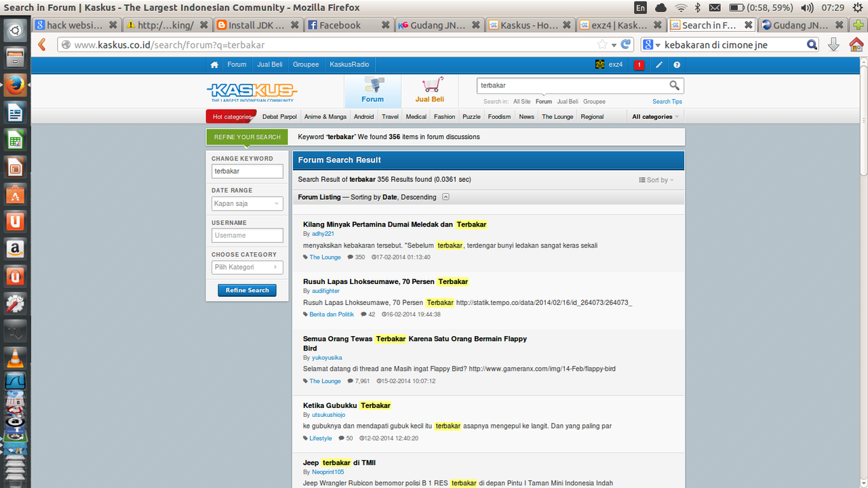
Task: Click the Username input field
Action: coord(247,235)
